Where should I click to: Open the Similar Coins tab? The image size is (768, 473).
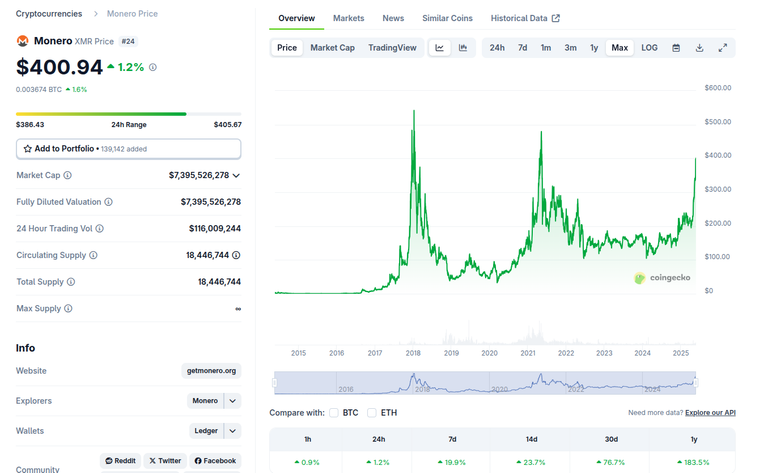448,18
